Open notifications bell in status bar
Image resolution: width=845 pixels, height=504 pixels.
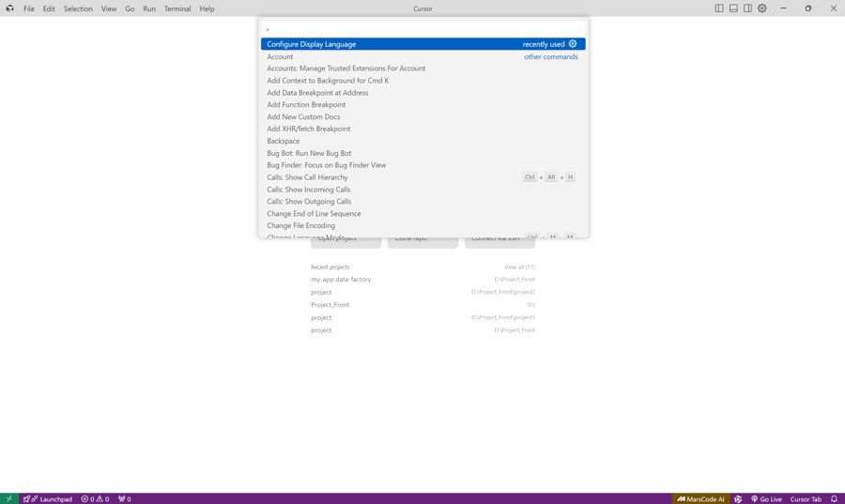(835, 498)
